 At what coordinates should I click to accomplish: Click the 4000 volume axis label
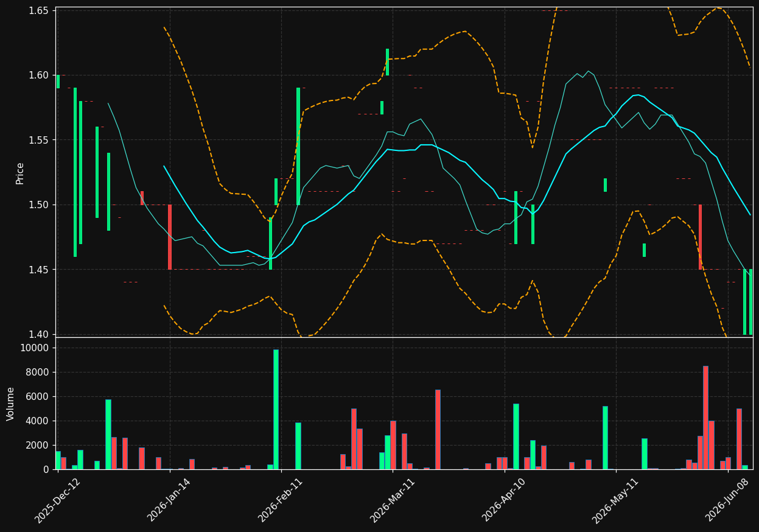(37, 421)
